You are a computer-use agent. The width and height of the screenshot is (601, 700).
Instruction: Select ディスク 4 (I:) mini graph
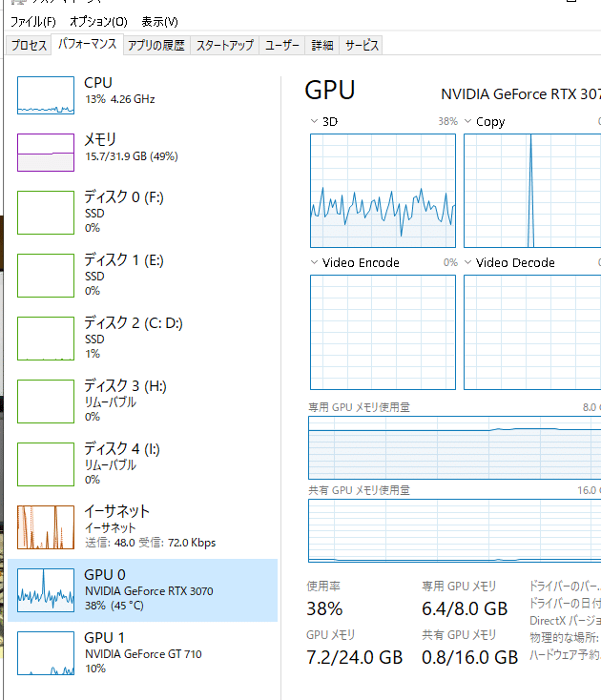click(x=46, y=464)
